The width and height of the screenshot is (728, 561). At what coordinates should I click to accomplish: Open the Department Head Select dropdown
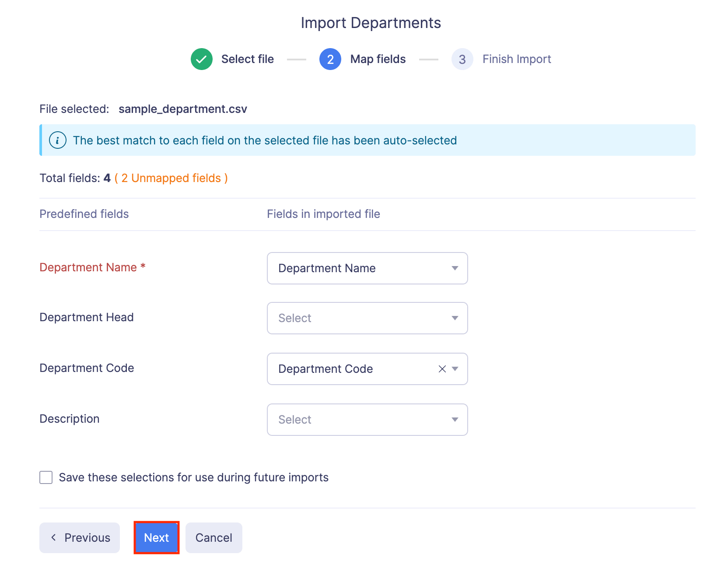pyautogui.click(x=367, y=318)
